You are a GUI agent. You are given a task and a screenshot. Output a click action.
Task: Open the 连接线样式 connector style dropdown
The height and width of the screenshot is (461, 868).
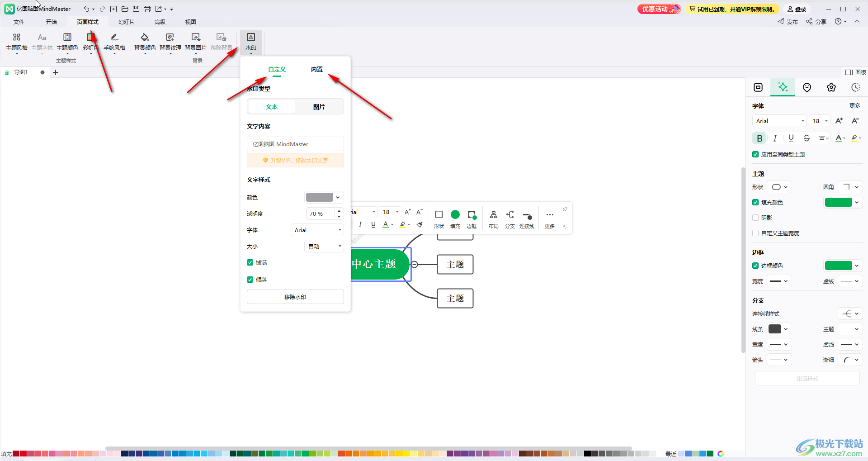tap(850, 314)
